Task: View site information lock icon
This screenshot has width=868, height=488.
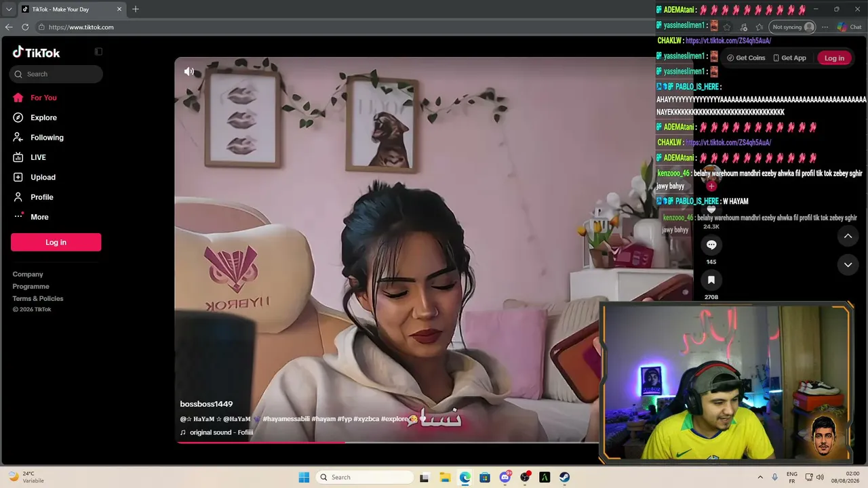Action: (x=41, y=27)
